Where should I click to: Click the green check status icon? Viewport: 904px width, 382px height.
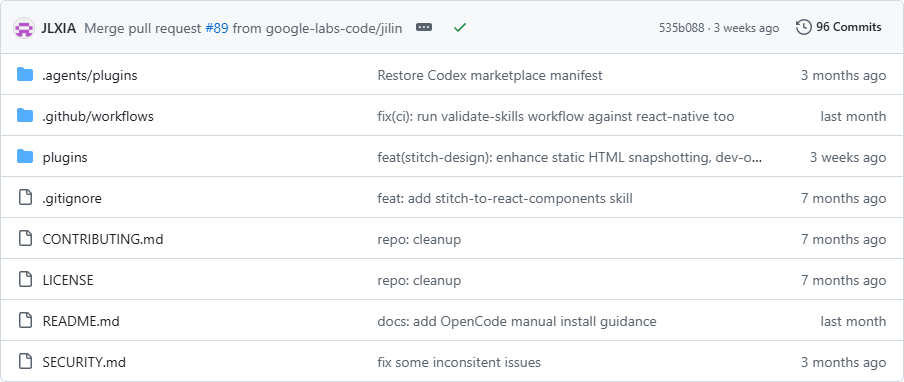[459, 27]
